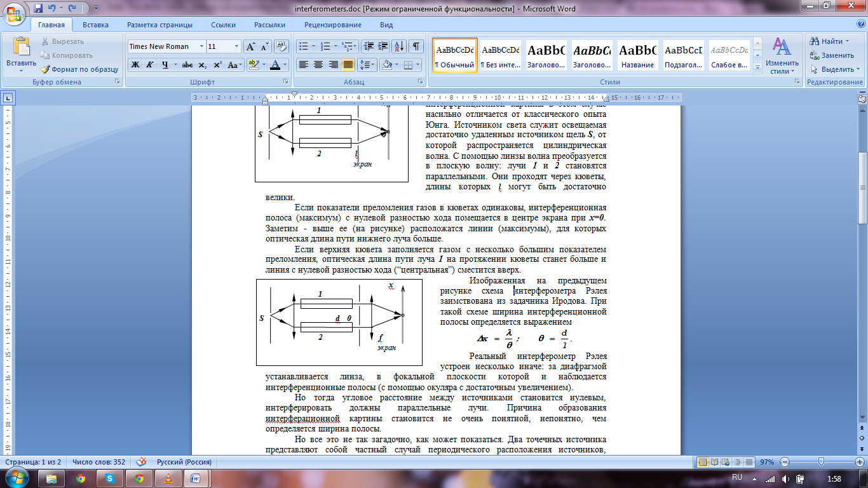Image resolution: width=868 pixels, height=488 pixels.
Task: Click the sort А-Я icon
Action: pos(400,46)
